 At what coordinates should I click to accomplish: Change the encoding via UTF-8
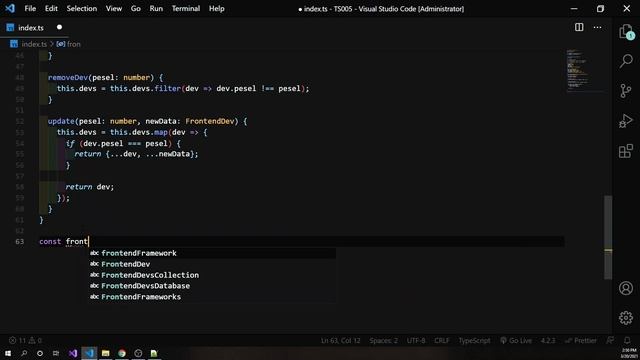point(416,340)
